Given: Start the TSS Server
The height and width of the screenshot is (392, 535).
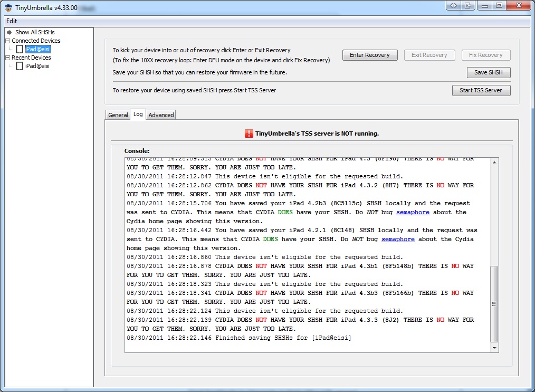Looking at the screenshot, I should (x=481, y=90).
